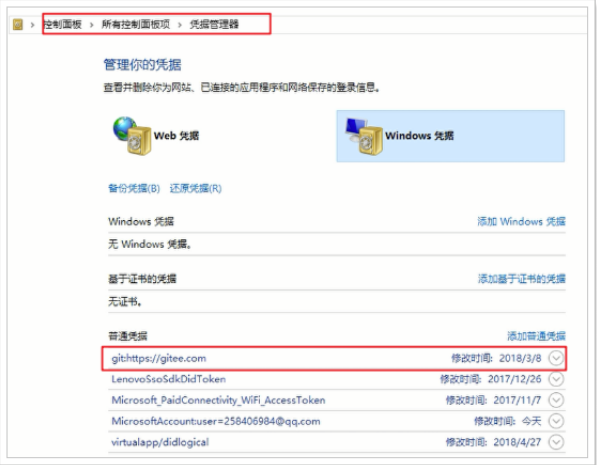Click the Control Panel icon in address bar
The height and width of the screenshot is (465, 597).
18,24
